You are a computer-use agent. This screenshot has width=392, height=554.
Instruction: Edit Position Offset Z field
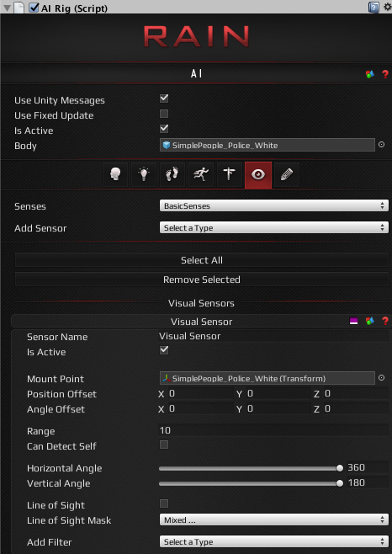click(x=356, y=393)
